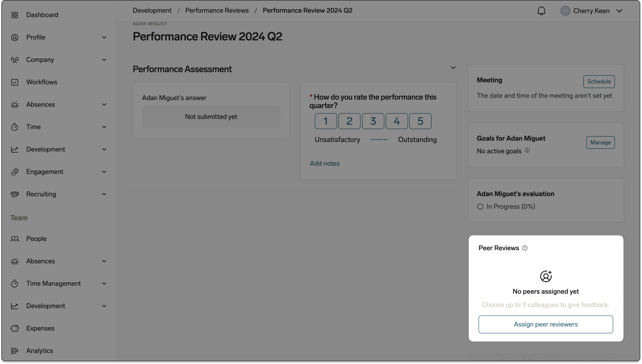Select the In Progress radio for Adan's evaluation
Screen dimensions: 642x364
click(x=480, y=207)
